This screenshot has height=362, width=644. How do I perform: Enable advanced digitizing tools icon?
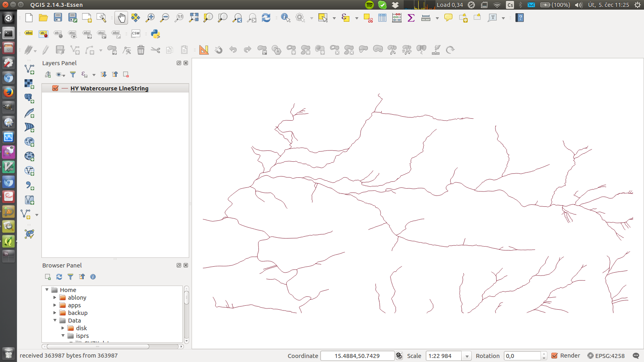[204, 50]
